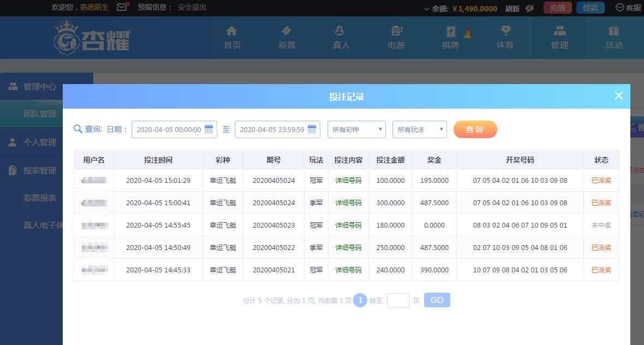Close the 投注记录 dialog

click(618, 96)
